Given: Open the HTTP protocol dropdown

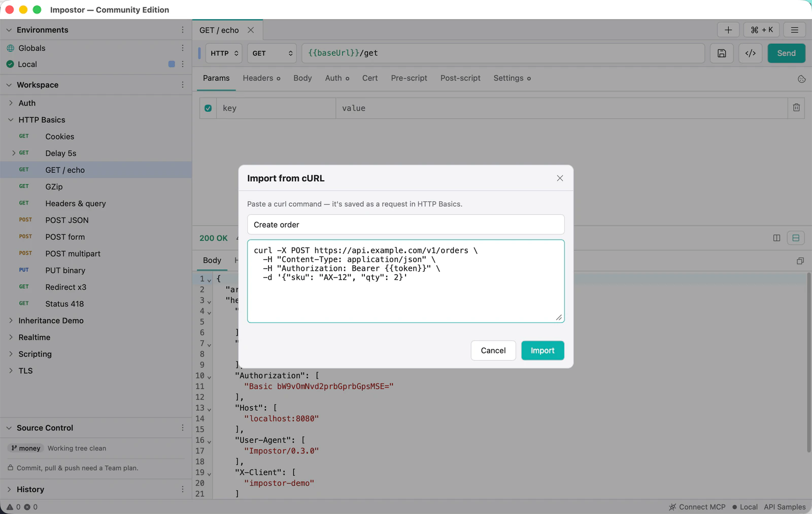Looking at the screenshot, I should (224, 53).
